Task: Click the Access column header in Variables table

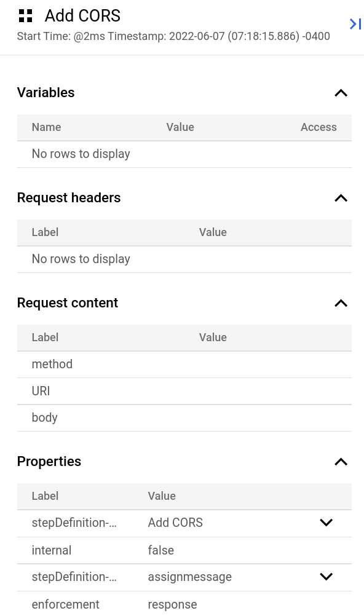Action: pos(318,127)
